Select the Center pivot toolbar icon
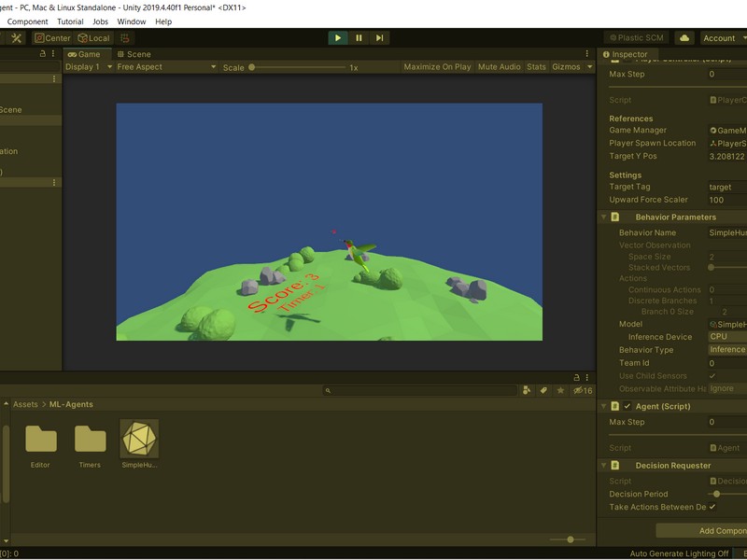Viewport: 747px width, 560px height. (x=52, y=38)
